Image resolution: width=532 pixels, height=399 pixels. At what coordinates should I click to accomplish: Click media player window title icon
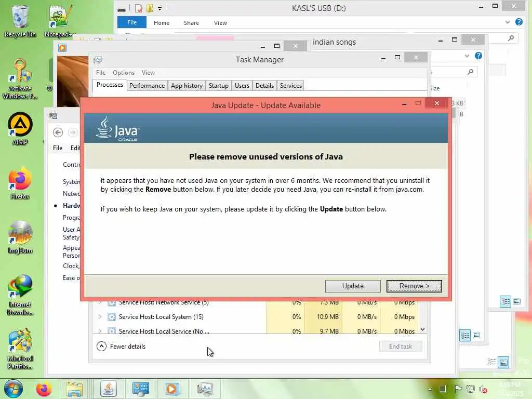[62, 48]
